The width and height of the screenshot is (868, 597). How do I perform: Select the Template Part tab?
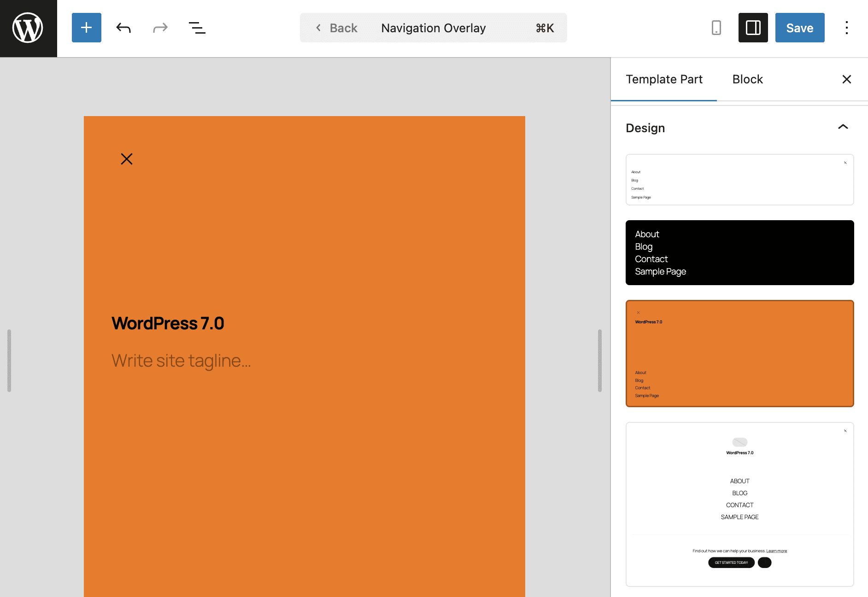664,79
